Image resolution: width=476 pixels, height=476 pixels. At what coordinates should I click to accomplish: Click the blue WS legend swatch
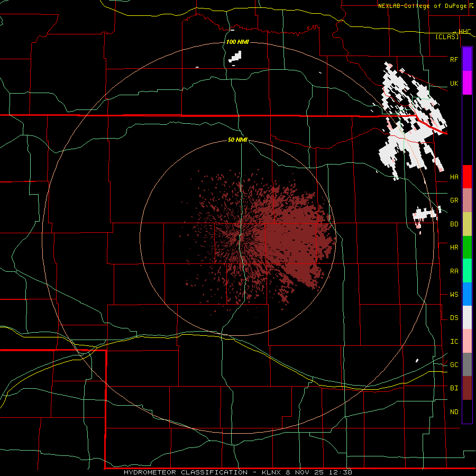[467, 294]
